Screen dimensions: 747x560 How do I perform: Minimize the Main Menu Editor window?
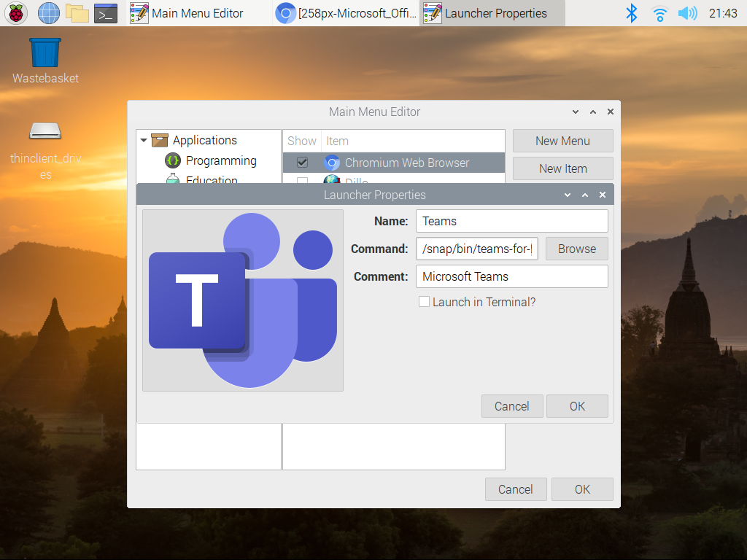point(576,112)
